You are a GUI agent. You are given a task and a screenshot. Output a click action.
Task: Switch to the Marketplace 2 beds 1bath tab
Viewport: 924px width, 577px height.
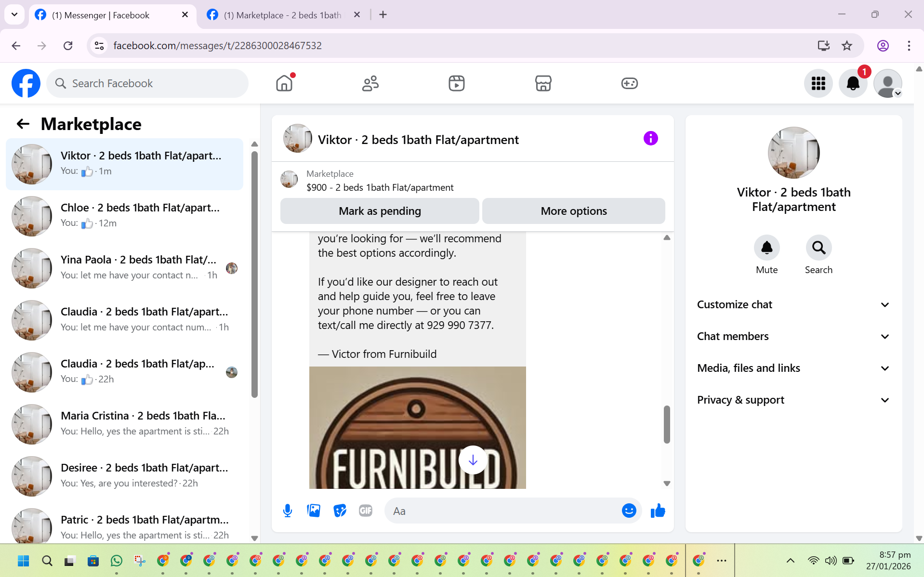284,15
